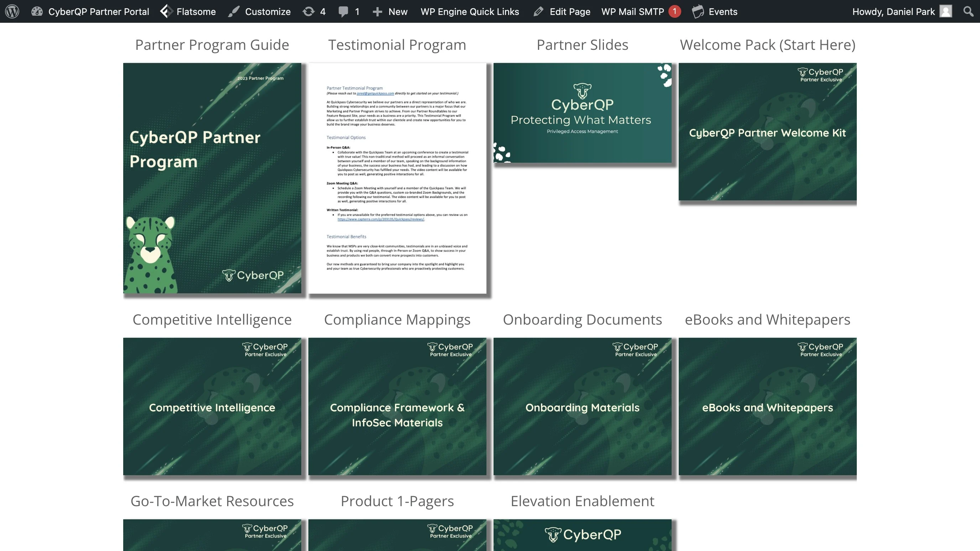The width and height of the screenshot is (980, 551).
Task: Open the Protecting What Matters slide thumbnail
Action: tap(583, 113)
